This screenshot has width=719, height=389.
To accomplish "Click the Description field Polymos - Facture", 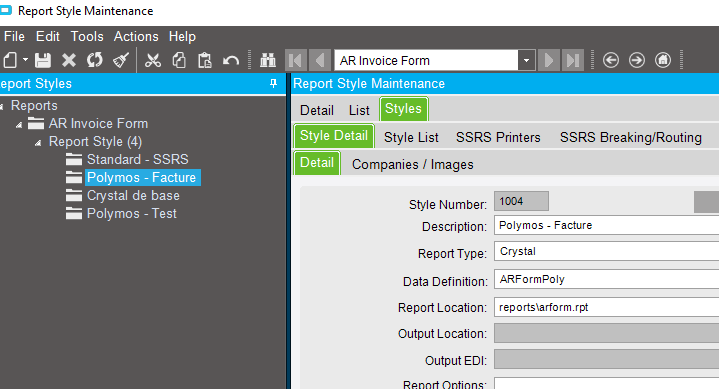I will (x=606, y=225).
